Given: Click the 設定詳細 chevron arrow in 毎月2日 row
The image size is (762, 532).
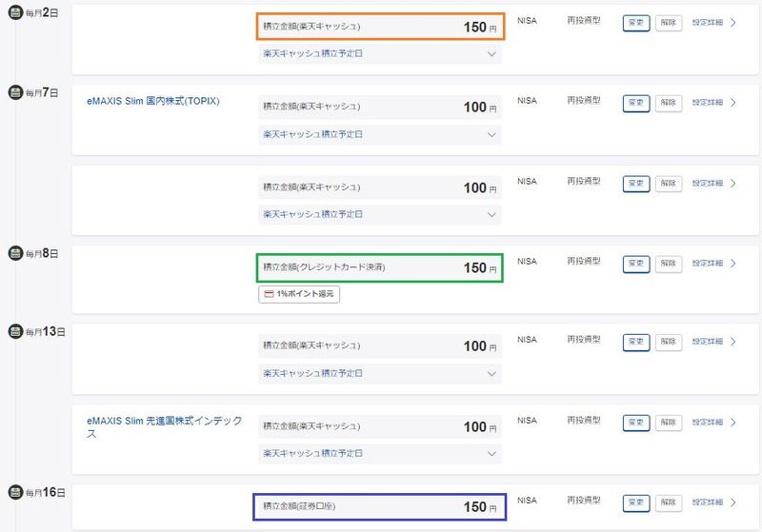Looking at the screenshot, I should pos(732,23).
